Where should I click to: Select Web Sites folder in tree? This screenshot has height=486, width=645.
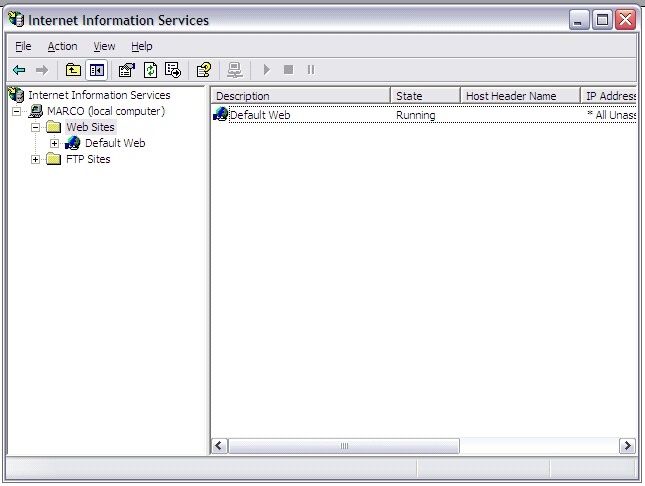pos(90,127)
